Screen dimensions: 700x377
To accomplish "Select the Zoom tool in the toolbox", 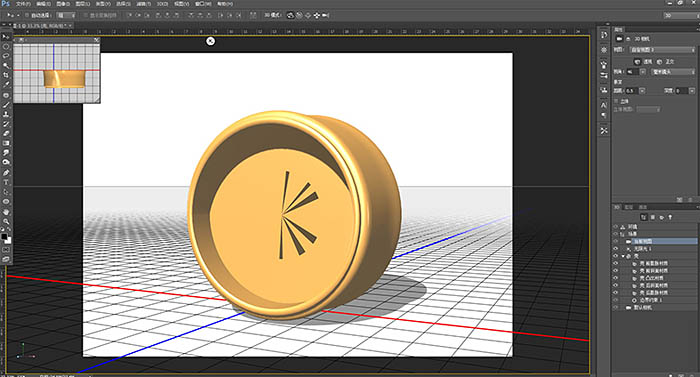I will tap(6, 221).
